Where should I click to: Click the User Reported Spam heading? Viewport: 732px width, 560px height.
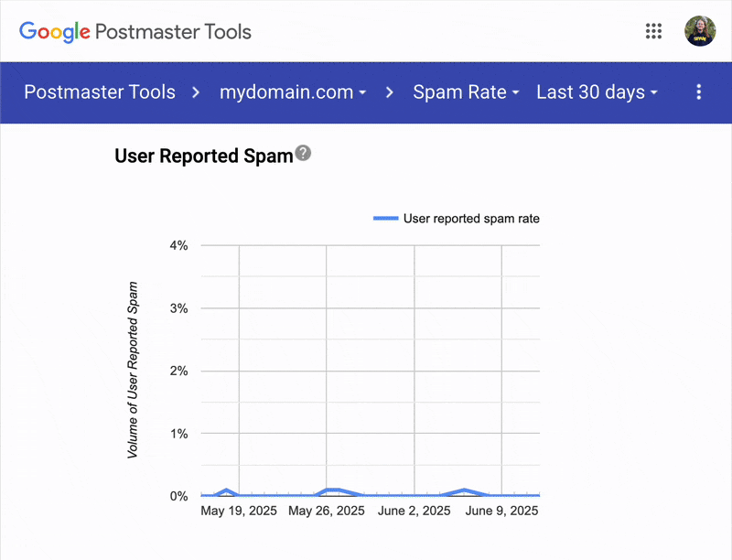[203, 156]
